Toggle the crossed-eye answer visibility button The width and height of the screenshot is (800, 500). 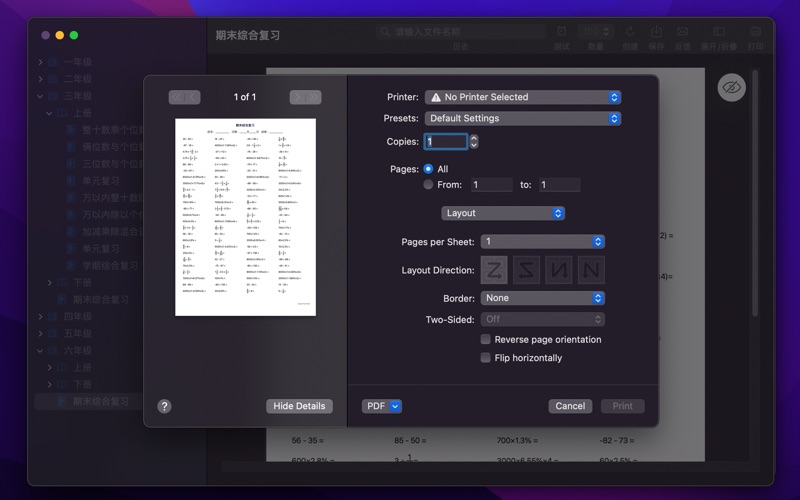[x=732, y=88]
